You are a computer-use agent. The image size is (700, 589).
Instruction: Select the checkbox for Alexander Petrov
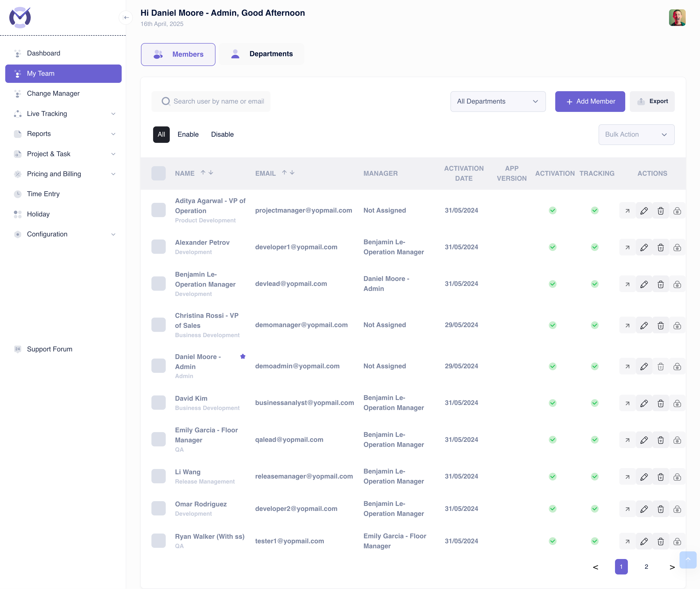[158, 247]
